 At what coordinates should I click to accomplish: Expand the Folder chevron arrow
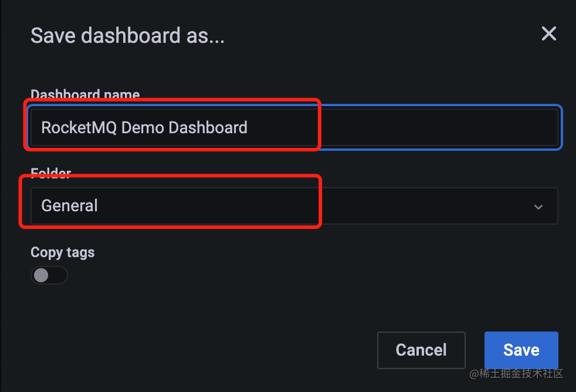coord(538,207)
